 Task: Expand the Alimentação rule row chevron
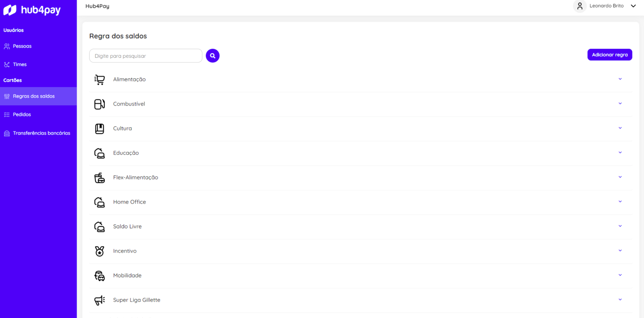point(620,79)
